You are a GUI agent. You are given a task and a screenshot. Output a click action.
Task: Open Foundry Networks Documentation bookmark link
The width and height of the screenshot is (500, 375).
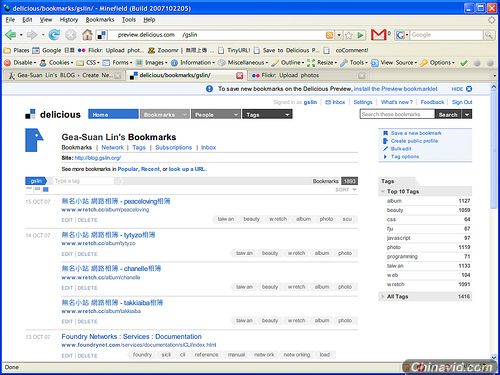pyautogui.click(x=131, y=336)
